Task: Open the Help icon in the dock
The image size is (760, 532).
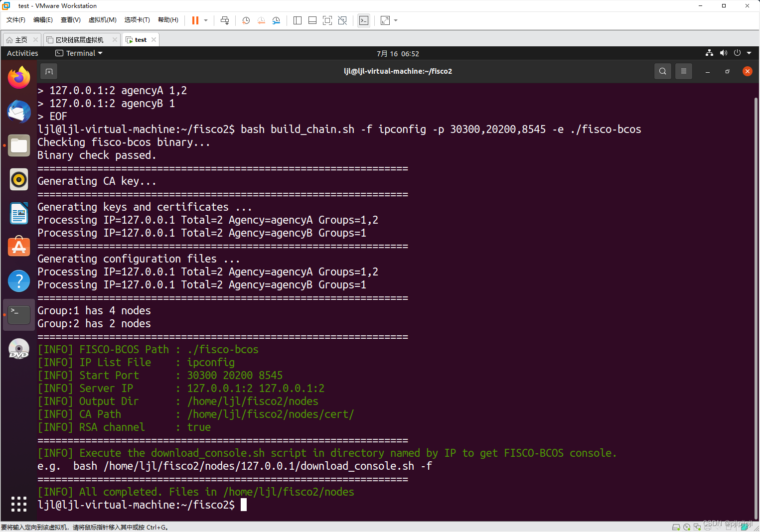Action: 19,281
